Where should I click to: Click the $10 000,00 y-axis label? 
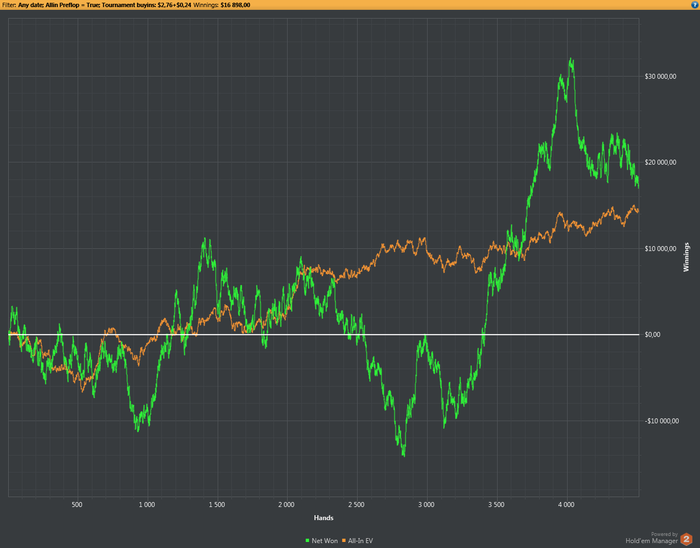pyautogui.click(x=660, y=249)
